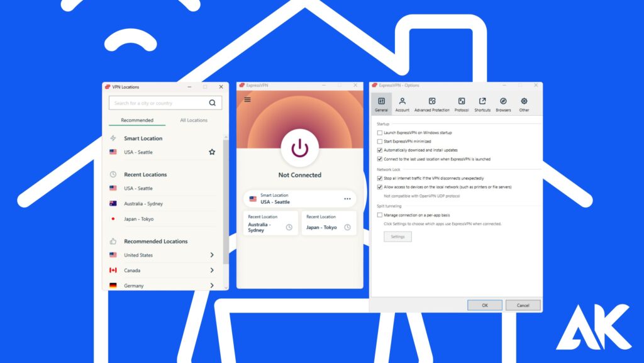Switch to the All Locations tab
The width and height of the screenshot is (644, 363).
point(194,120)
